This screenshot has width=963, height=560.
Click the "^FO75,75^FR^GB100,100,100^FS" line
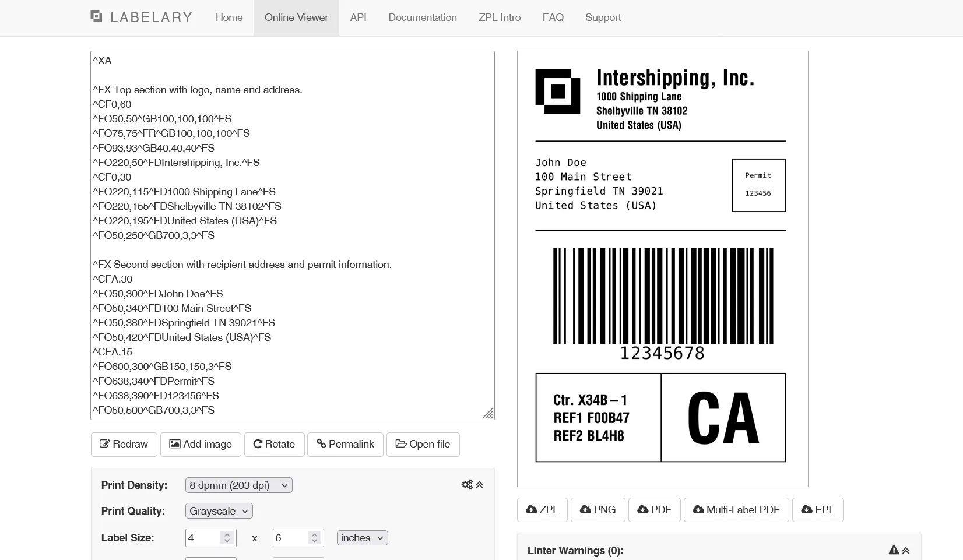click(171, 133)
